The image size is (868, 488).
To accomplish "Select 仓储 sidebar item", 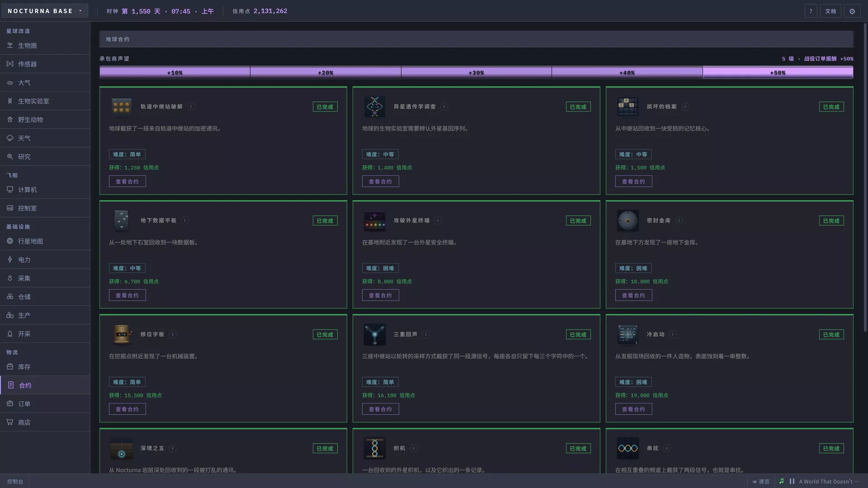I will click(45, 297).
